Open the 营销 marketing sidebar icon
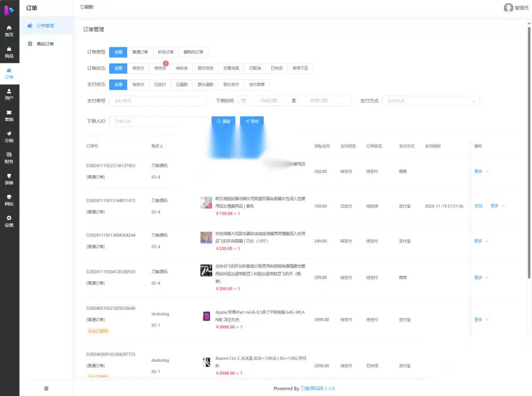 tap(9, 115)
